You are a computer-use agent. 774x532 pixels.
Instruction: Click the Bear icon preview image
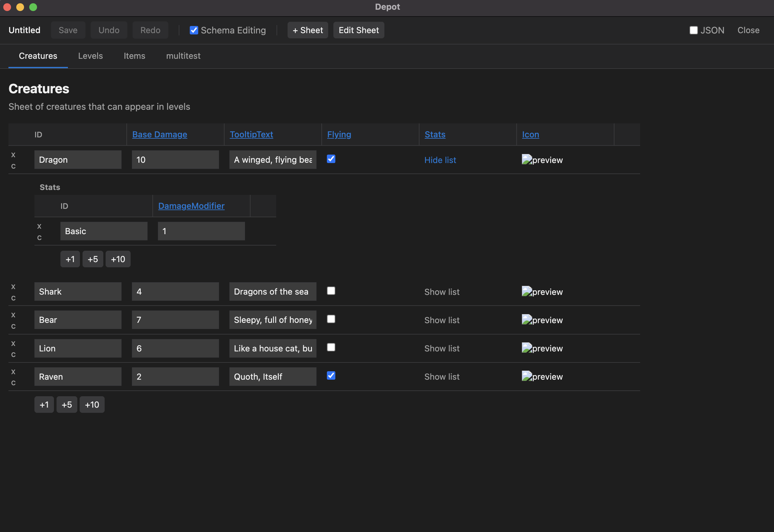pos(542,320)
